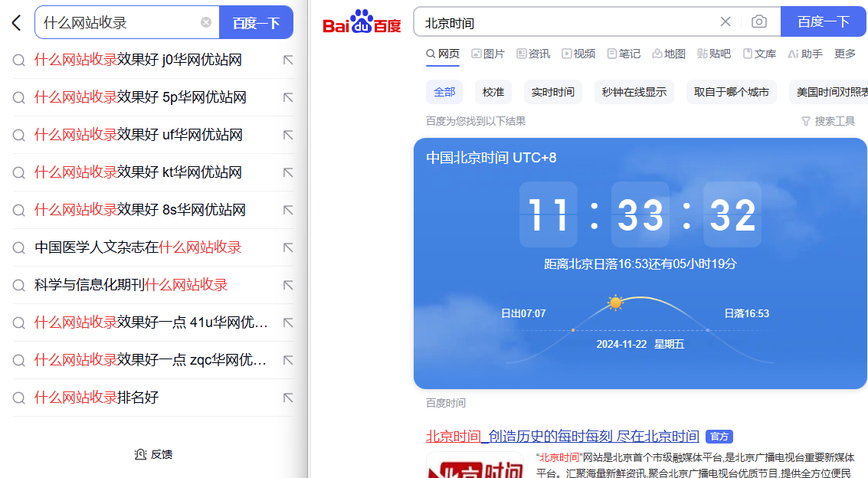Fill in suggestion arrow for 5p华网优站网
This screenshot has height=478, width=868.
click(288, 97)
